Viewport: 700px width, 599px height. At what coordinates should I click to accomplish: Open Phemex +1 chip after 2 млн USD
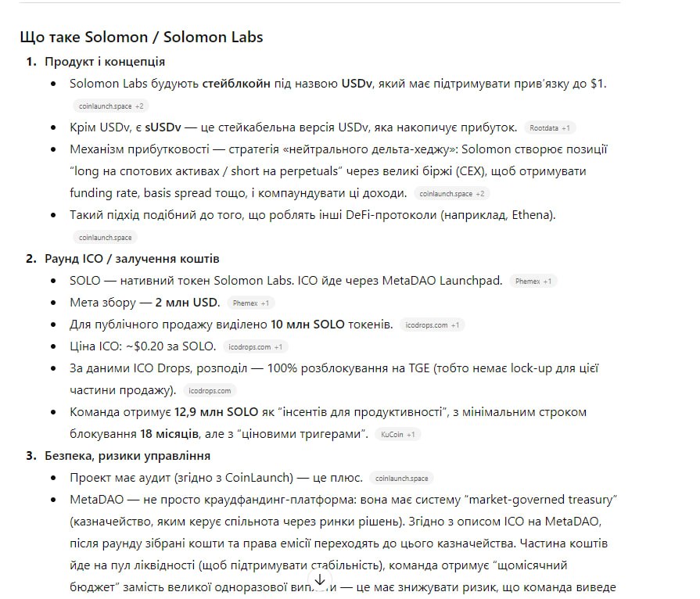(x=251, y=303)
